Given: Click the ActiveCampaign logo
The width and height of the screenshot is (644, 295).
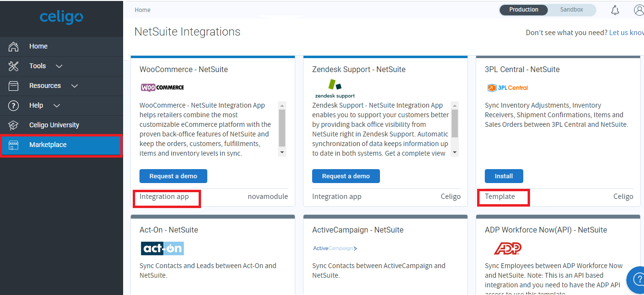Looking at the screenshot, I should (x=335, y=248).
